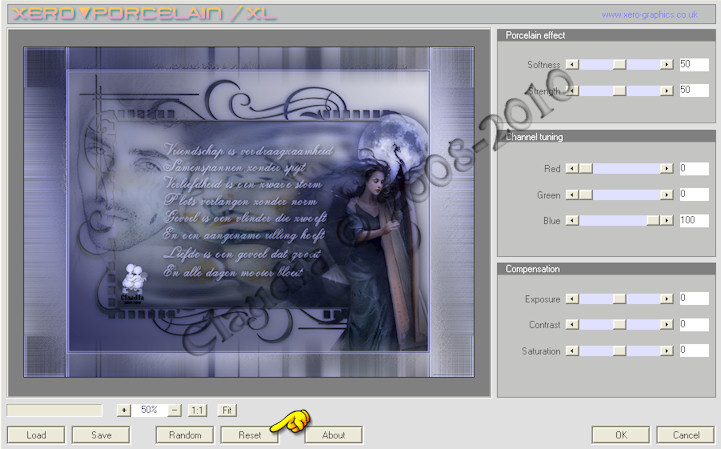Click the 50% zoom level field
The image size is (721, 449).
tap(149, 410)
